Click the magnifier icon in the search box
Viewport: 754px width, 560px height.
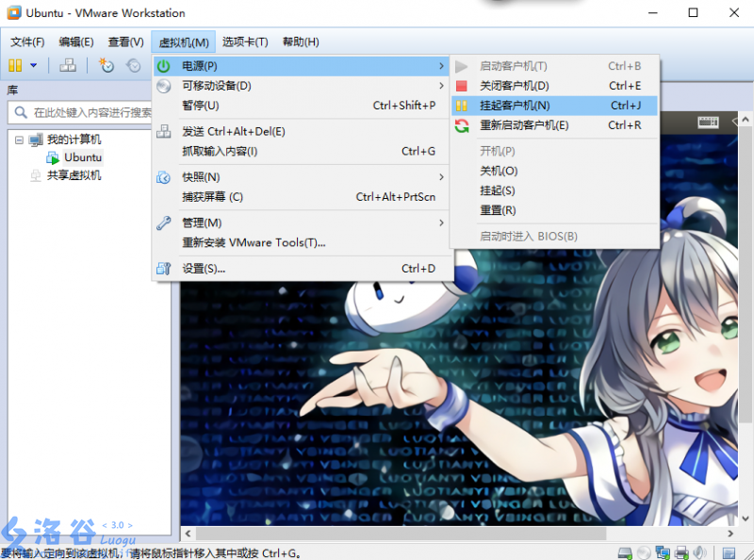pos(20,112)
